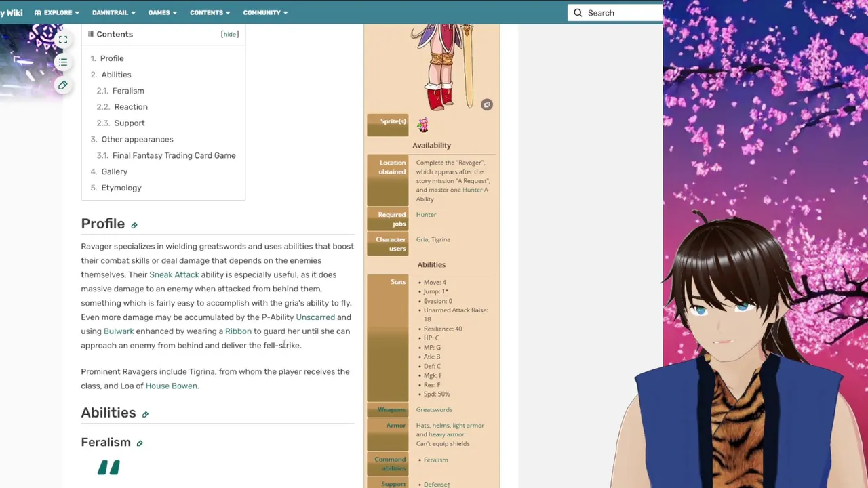Hide the Contents box

coord(230,34)
